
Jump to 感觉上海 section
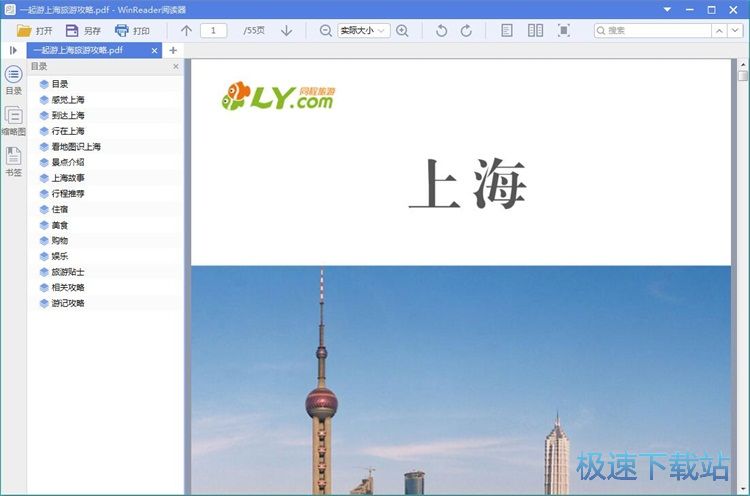point(67,100)
